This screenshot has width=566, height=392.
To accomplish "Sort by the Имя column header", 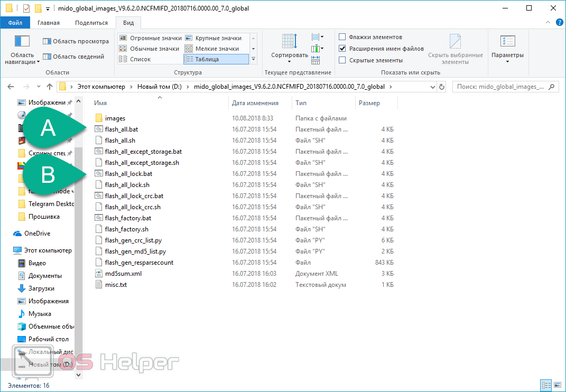I will pos(160,103).
